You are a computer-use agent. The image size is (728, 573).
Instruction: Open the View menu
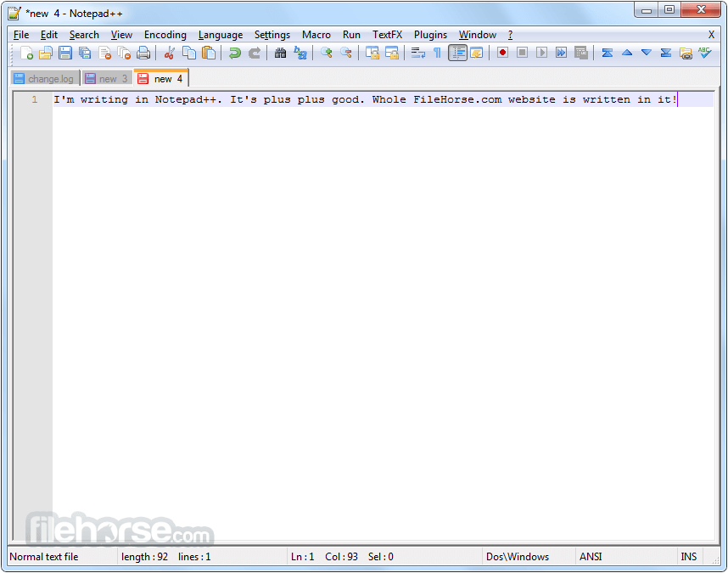click(121, 35)
